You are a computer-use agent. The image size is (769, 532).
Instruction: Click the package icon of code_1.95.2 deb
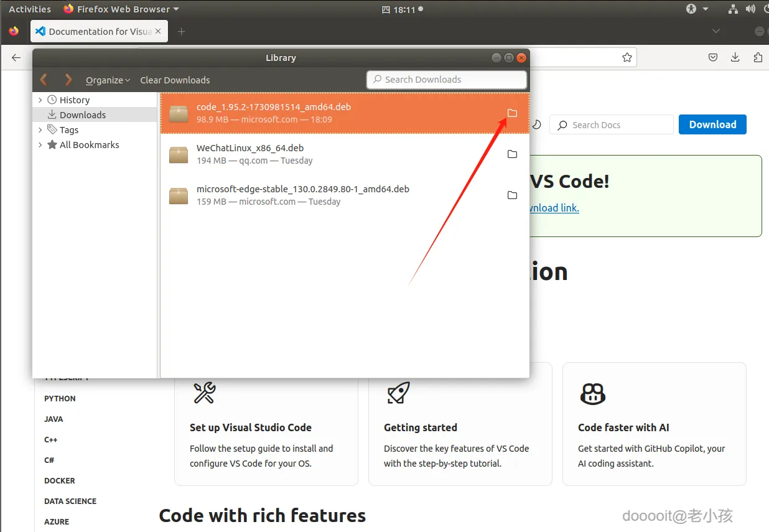[179, 113]
